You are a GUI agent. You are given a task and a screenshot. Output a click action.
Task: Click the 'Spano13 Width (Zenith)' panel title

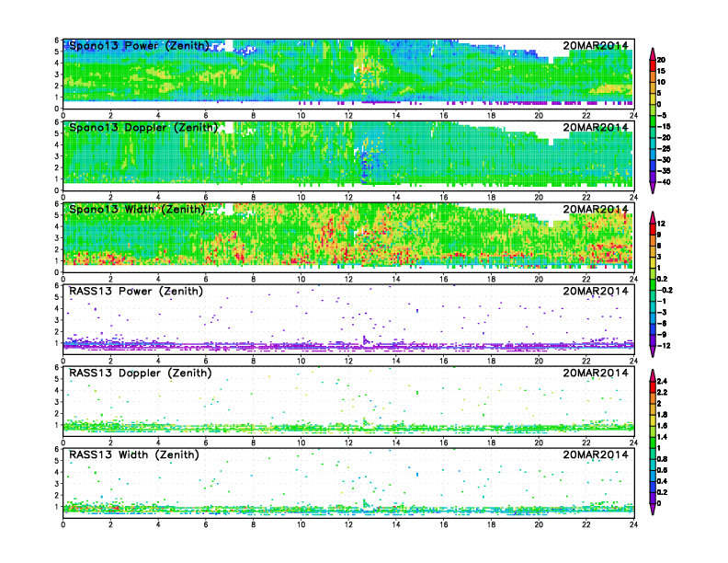point(137,210)
